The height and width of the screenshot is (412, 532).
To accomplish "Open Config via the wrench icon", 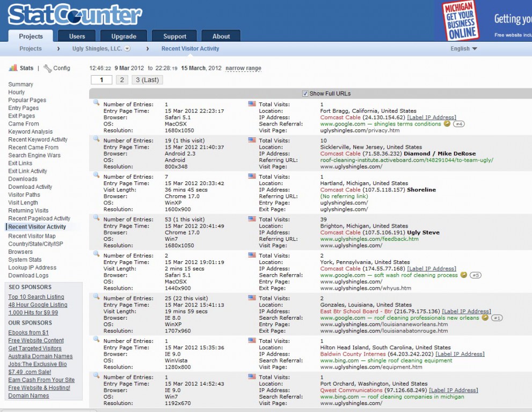I will pos(48,68).
